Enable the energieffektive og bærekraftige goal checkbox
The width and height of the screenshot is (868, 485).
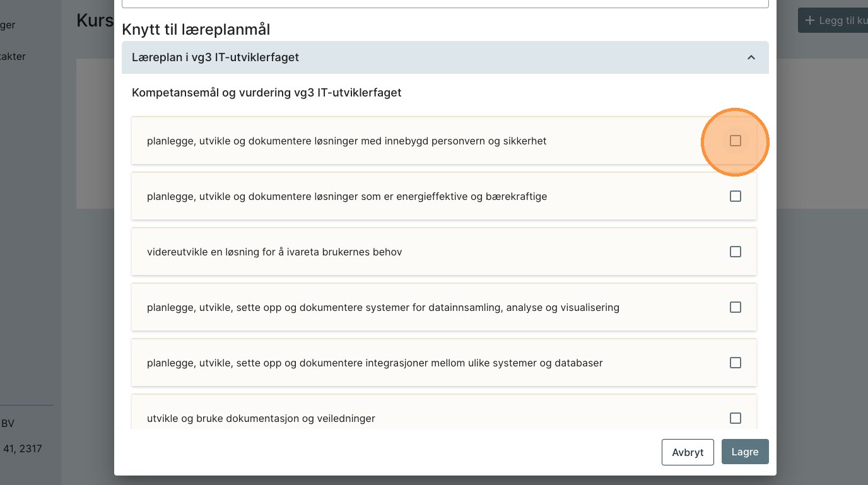tap(735, 196)
